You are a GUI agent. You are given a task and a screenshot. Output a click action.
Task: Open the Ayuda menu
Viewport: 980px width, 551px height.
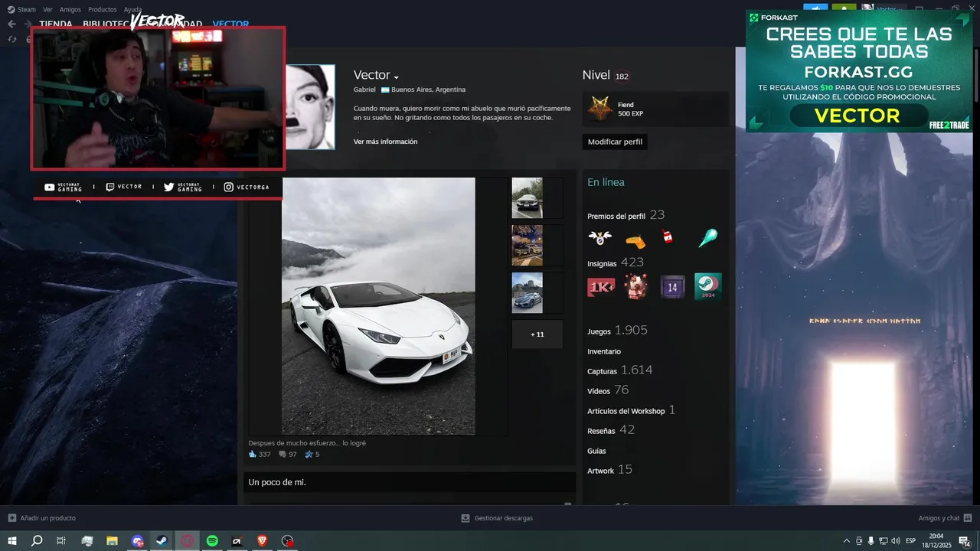coord(132,9)
